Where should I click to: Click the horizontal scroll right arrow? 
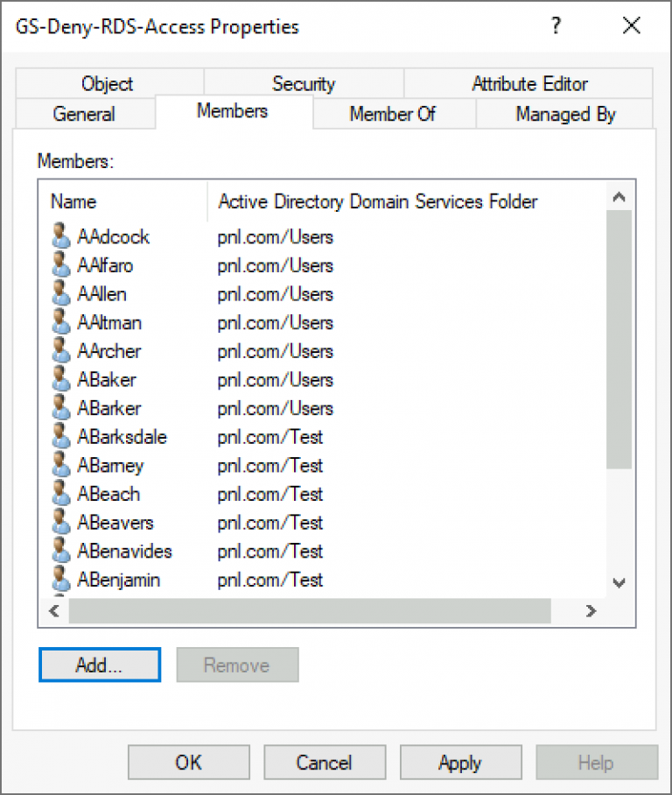pos(591,610)
